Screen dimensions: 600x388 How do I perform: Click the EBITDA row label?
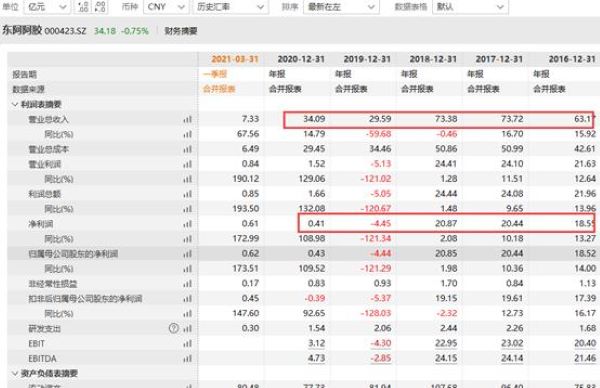42,359
